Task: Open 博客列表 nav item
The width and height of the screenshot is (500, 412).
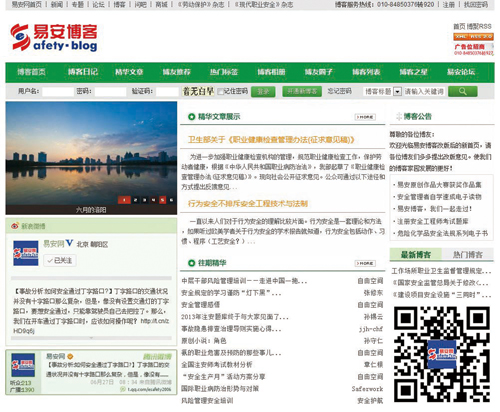Action: point(366,72)
